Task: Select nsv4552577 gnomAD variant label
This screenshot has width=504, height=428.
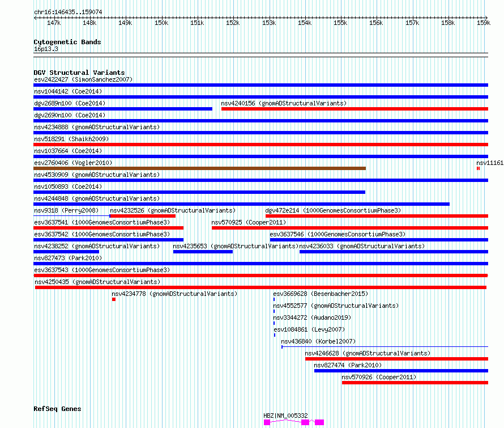Action: [x=336, y=306]
